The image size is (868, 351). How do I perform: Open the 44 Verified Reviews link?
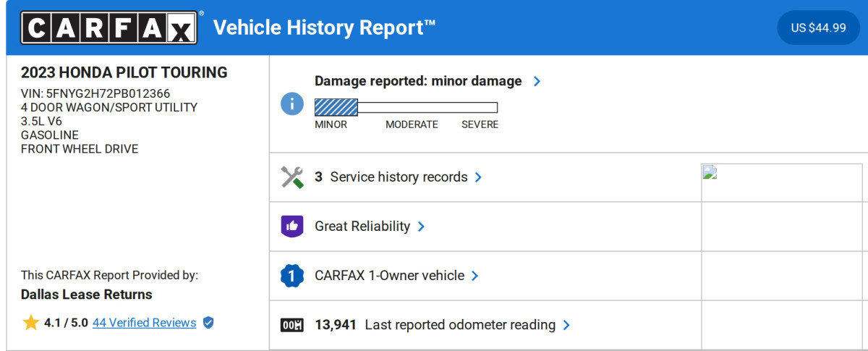click(144, 323)
